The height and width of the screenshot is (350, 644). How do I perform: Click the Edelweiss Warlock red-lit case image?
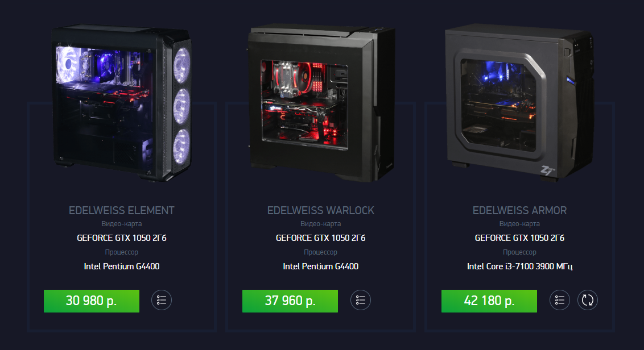coord(321,103)
